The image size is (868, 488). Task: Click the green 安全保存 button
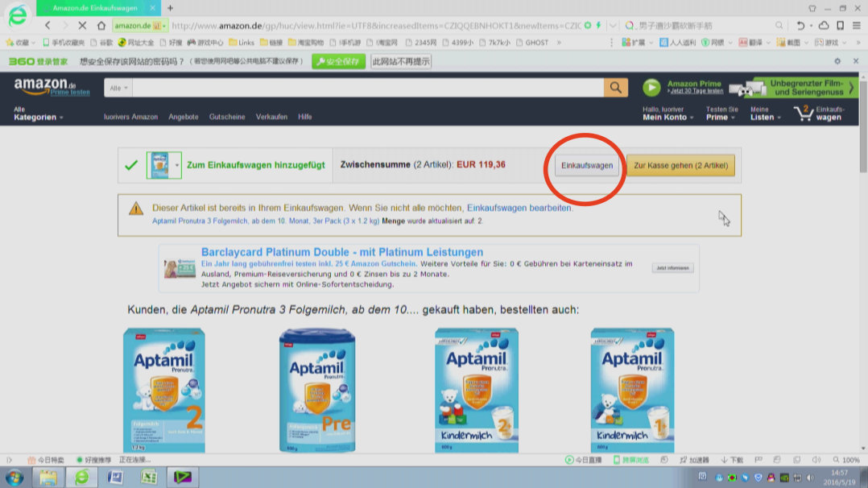(x=338, y=61)
